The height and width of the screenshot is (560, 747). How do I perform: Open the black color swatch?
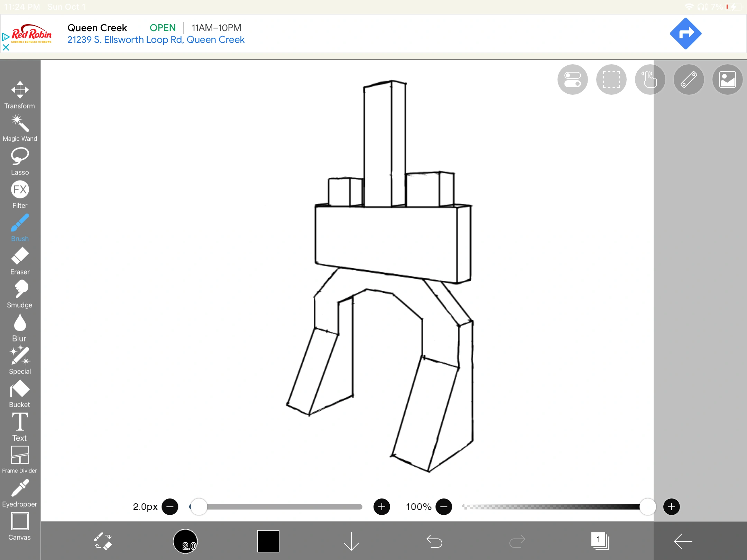(268, 541)
